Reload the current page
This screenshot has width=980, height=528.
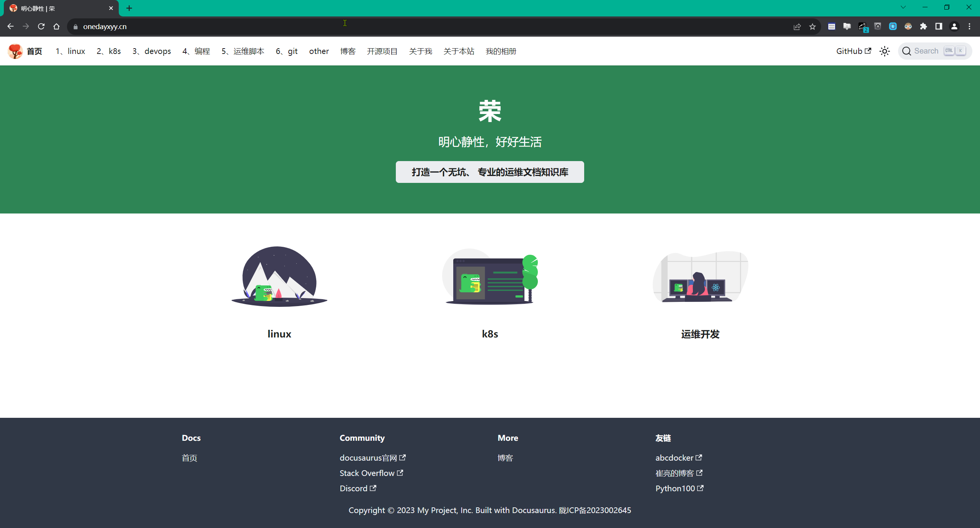tap(41, 26)
